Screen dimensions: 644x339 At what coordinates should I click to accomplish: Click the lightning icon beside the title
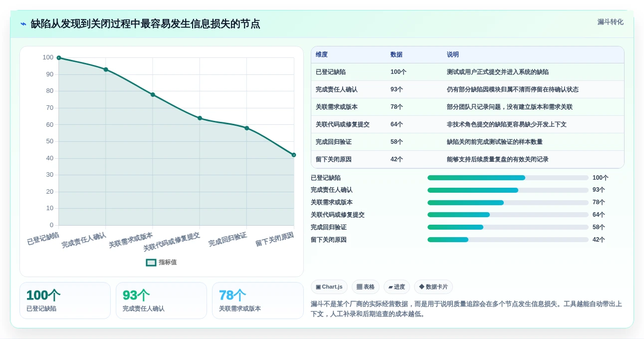coord(23,24)
